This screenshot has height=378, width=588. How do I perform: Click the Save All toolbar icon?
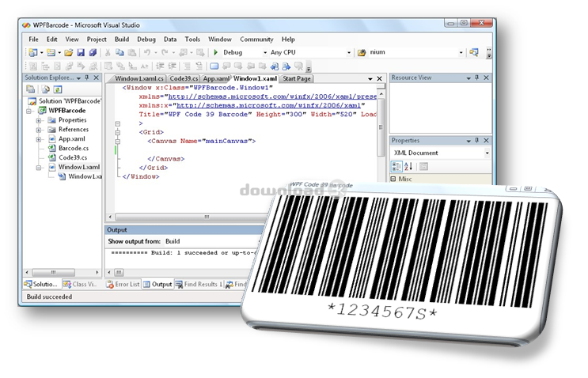[x=93, y=52]
